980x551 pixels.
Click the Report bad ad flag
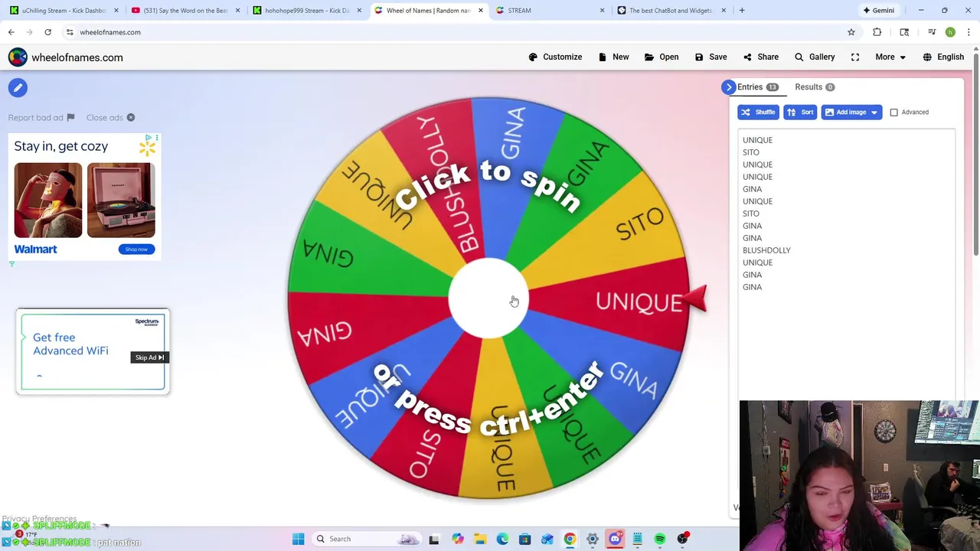point(70,118)
